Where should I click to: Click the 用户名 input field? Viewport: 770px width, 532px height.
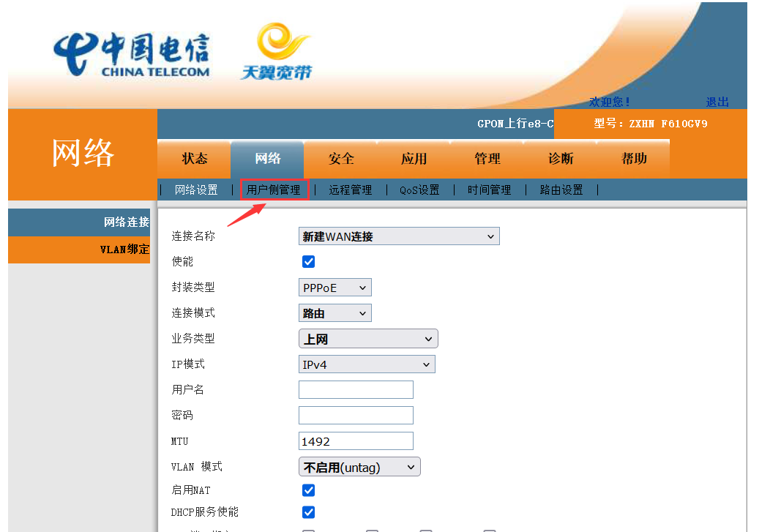(356, 390)
